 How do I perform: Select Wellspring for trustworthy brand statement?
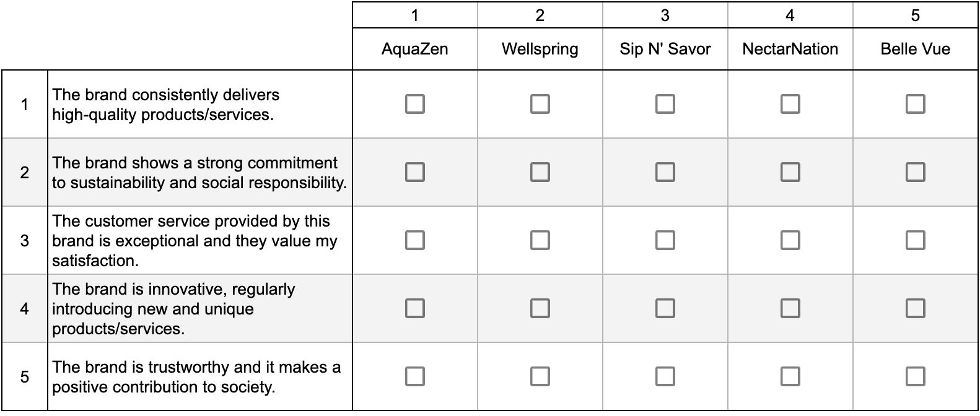[540, 376]
